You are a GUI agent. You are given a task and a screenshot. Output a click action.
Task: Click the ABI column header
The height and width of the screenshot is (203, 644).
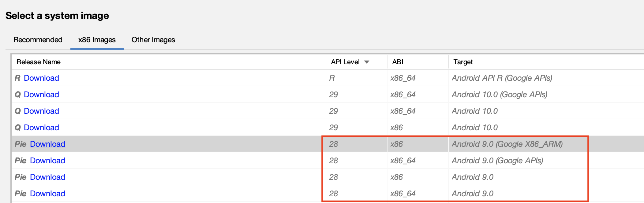(397, 62)
